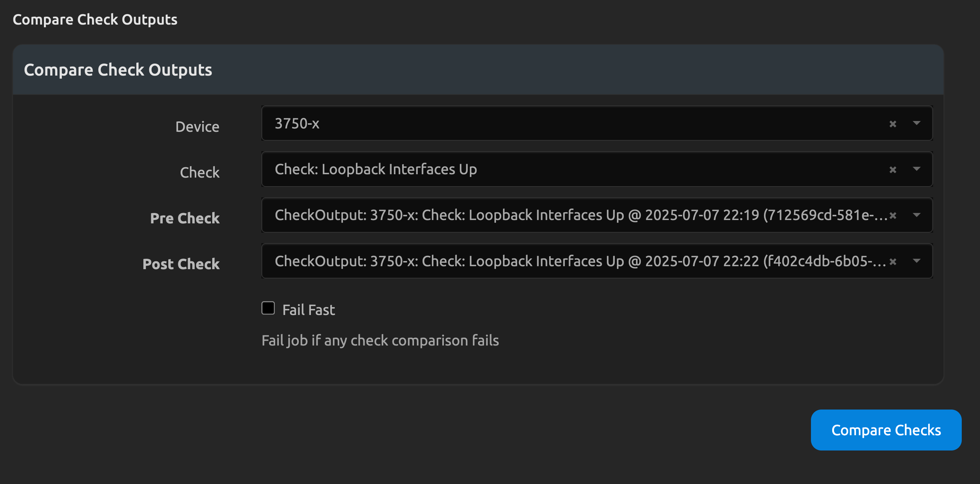980x484 pixels.
Task: Clear the selected Loopback Interfaces Up check
Action: [x=892, y=170]
